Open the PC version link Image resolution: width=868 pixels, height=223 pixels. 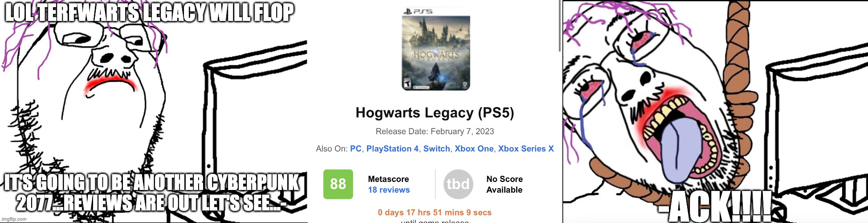pyautogui.click(x=356, y=149)
